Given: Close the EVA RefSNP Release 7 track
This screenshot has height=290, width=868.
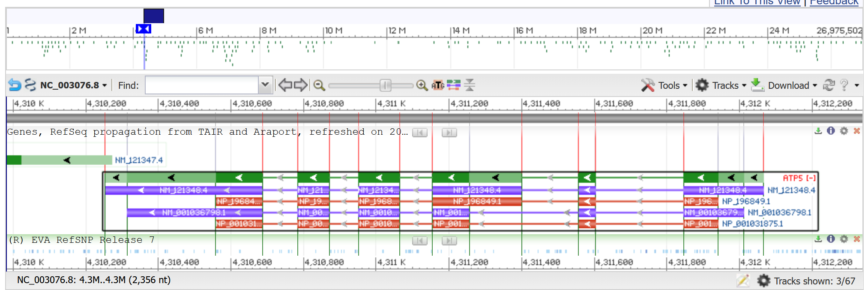Looking at the screenshot, I should coord(857,239).
